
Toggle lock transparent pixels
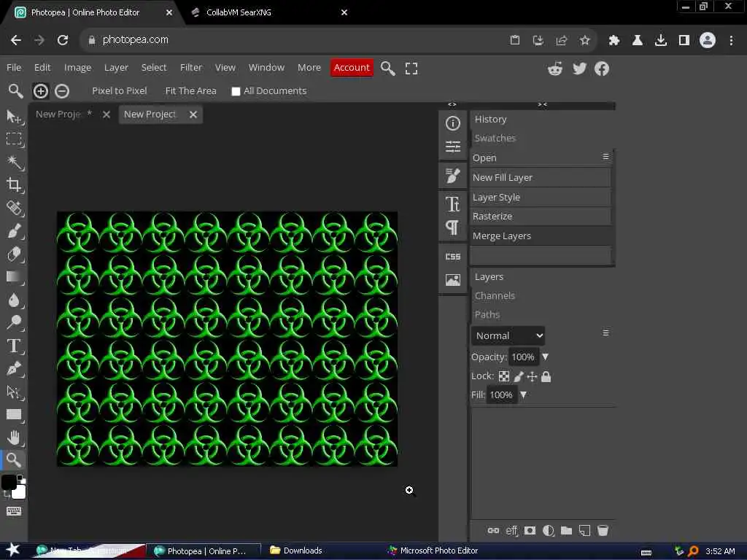(503, 377)
